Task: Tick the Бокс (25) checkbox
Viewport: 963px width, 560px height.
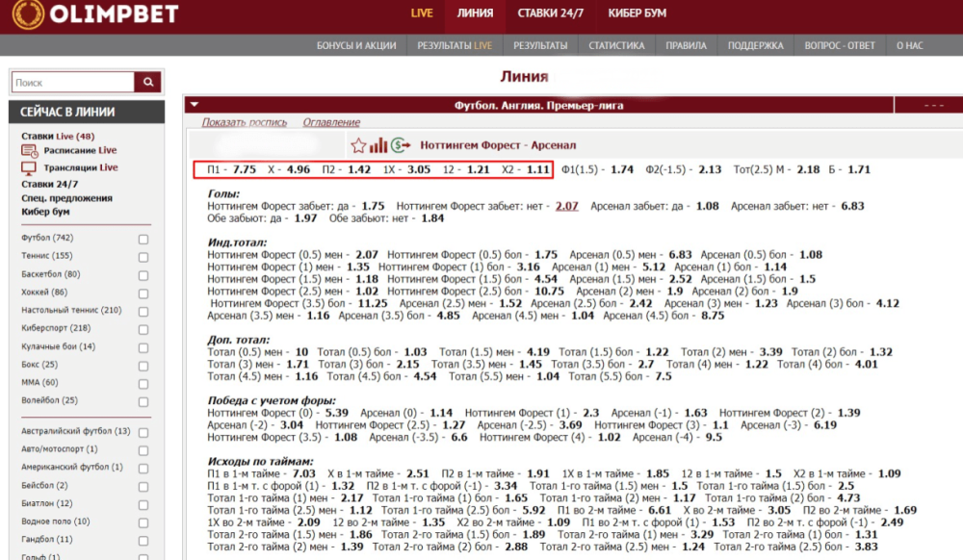Action: 143,366
